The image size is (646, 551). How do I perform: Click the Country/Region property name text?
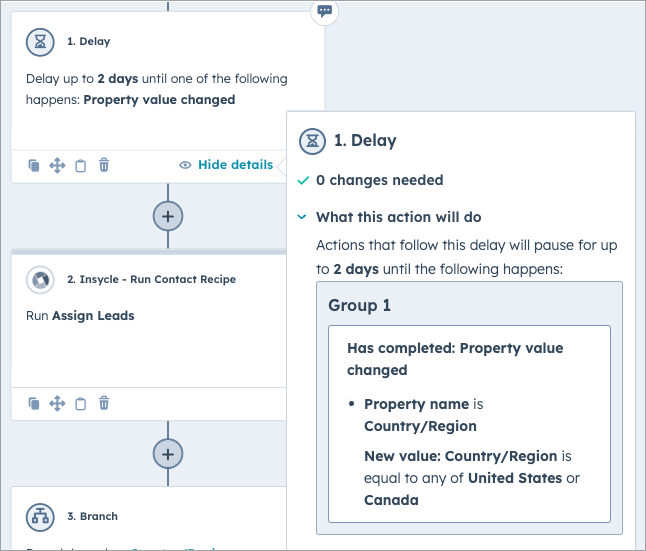pos(420,426)
